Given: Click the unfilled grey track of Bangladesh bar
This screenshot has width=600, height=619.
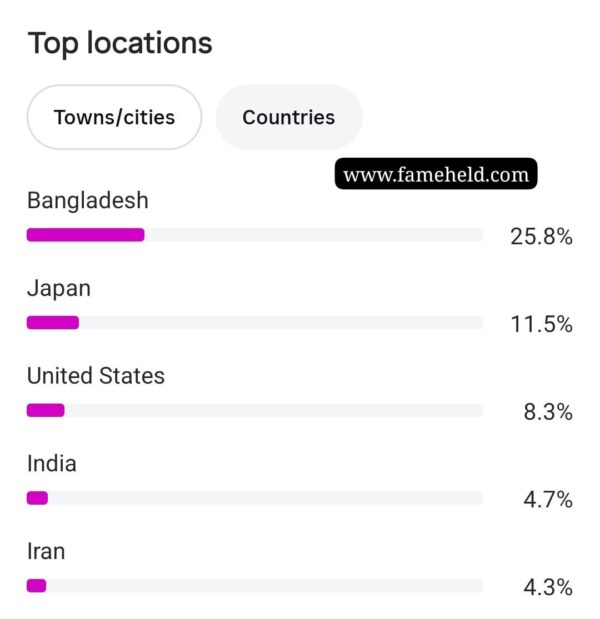Looking at the screenshot, I should [x=314, y=235].
